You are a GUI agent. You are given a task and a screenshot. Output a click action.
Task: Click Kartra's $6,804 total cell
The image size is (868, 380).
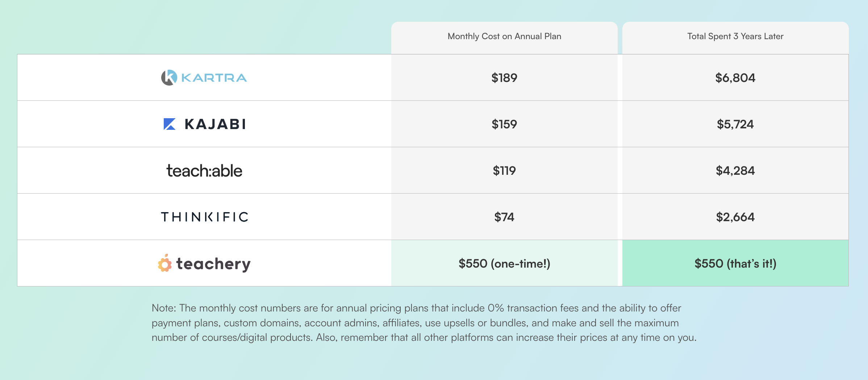point(735,78)
